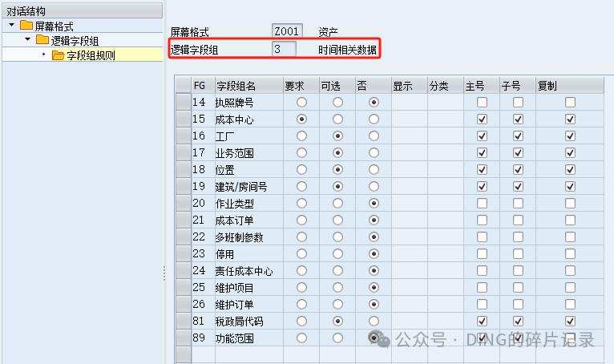Check 复制 for 多班制参数
The height and width of the screenshot is (364, 614).
click(570, 237)
